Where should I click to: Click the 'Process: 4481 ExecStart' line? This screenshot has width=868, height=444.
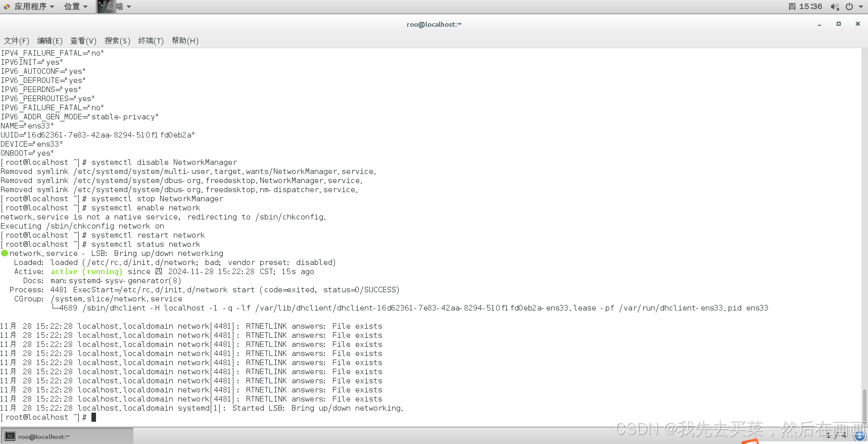tap(205, 290)
